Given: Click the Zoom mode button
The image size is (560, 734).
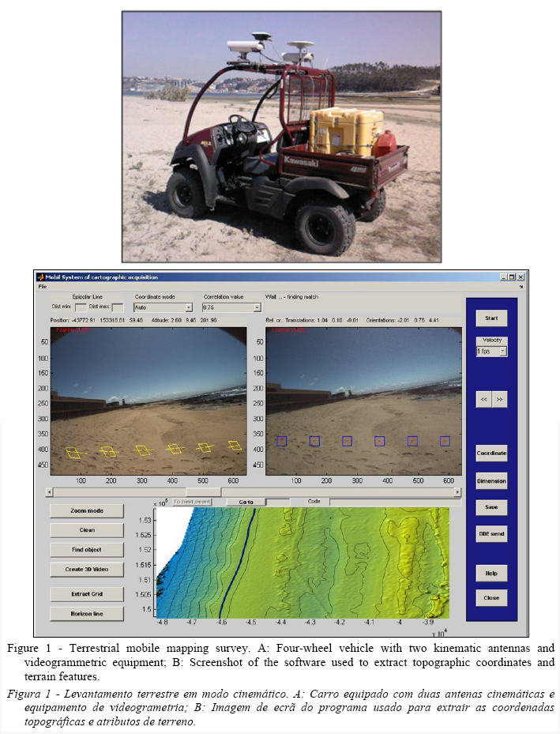Looking at the screenshot, I should 87,510.
